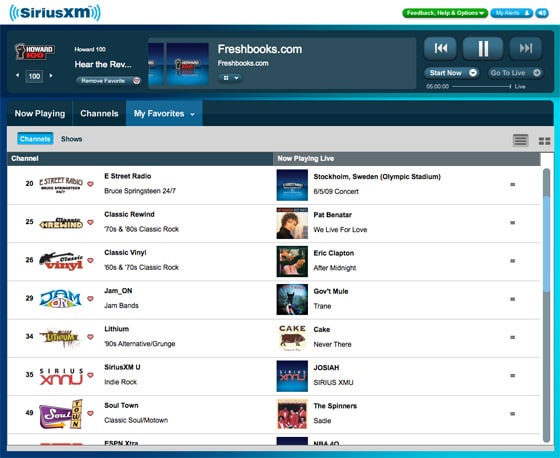Toggle favorite heart for Classic Rewind
Viewport: 560px width, 458px height.
pyautogui.click(x=90, y=222)
